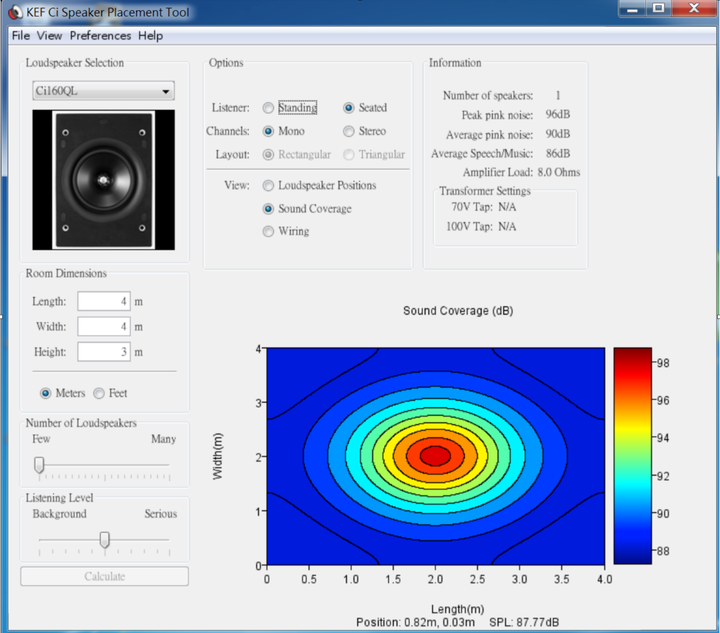The width and height of the screenshot is (720, 633).
Task: Maximize the KEF Ci Speaker Placement window
Action: 658,9
